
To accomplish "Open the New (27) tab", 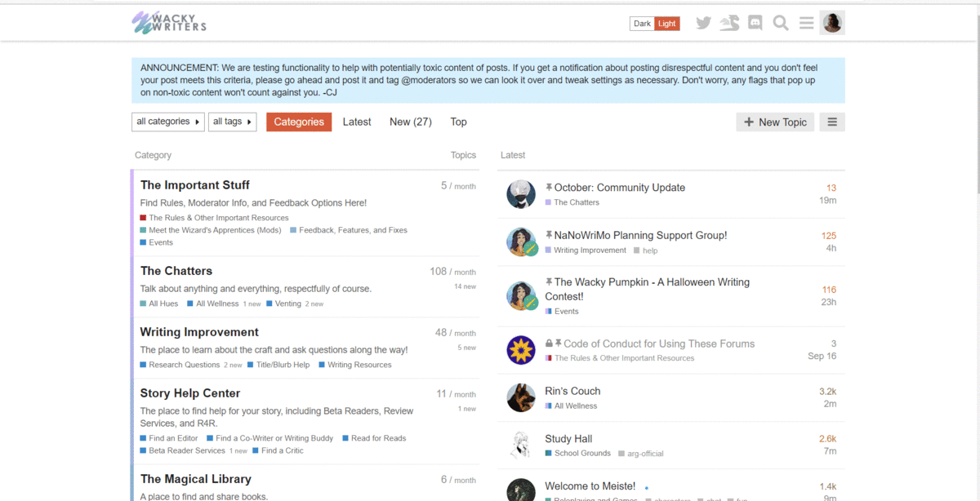I will (411, 122).
